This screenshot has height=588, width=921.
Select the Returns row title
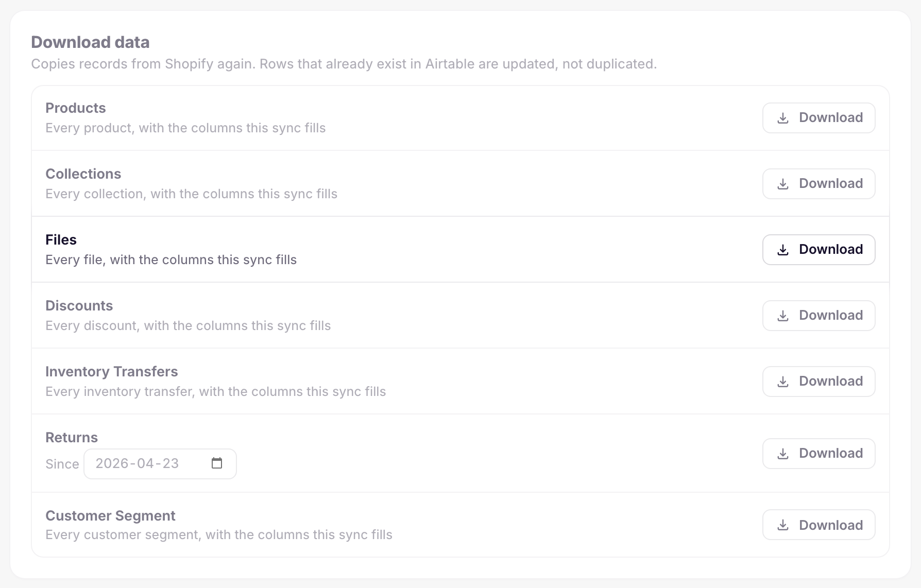tap(72, 438)
